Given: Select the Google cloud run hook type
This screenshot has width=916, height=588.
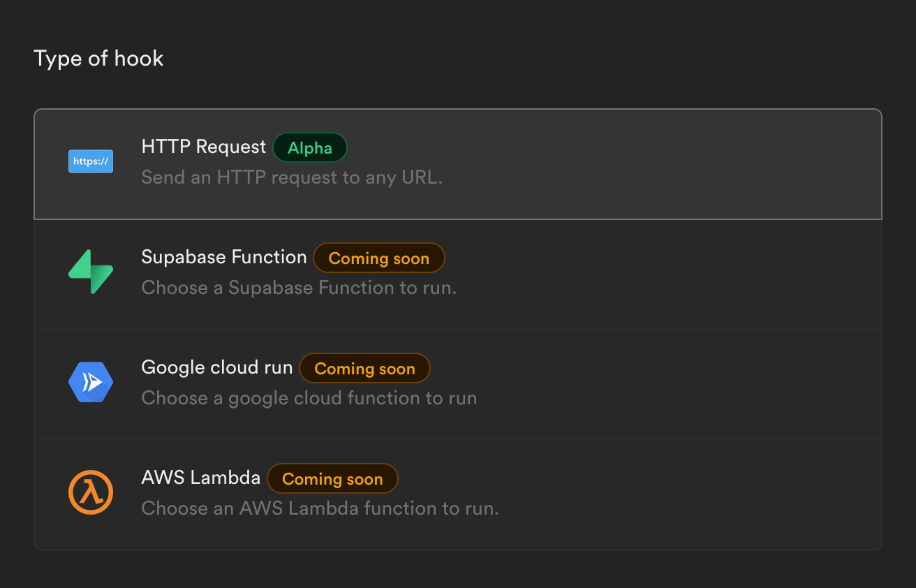Looking at the screenshot, I should [x=458, y=383].
